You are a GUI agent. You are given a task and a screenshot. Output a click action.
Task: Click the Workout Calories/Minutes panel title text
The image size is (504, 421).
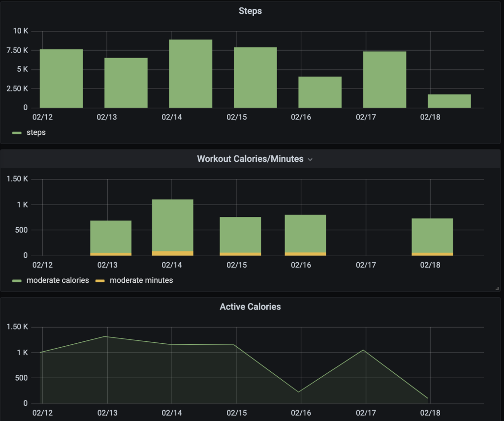click(x=250, y=159)
